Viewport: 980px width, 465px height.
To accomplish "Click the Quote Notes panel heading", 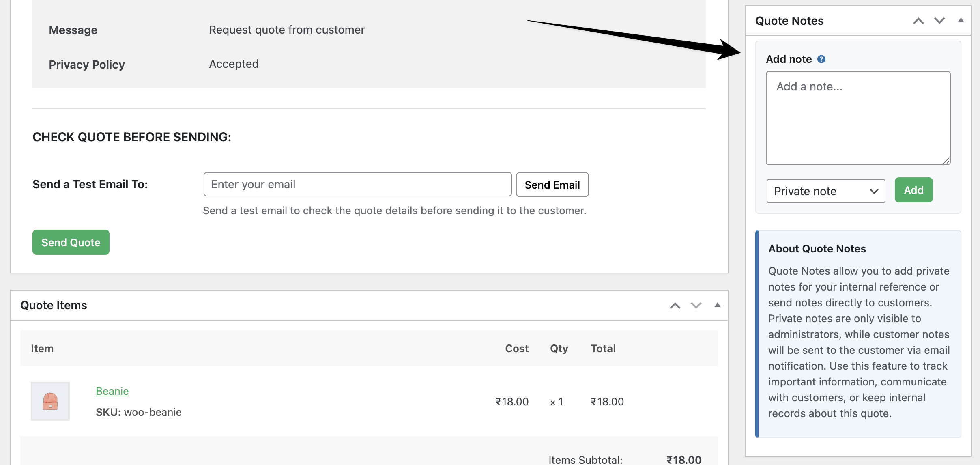I will (789, 21).
